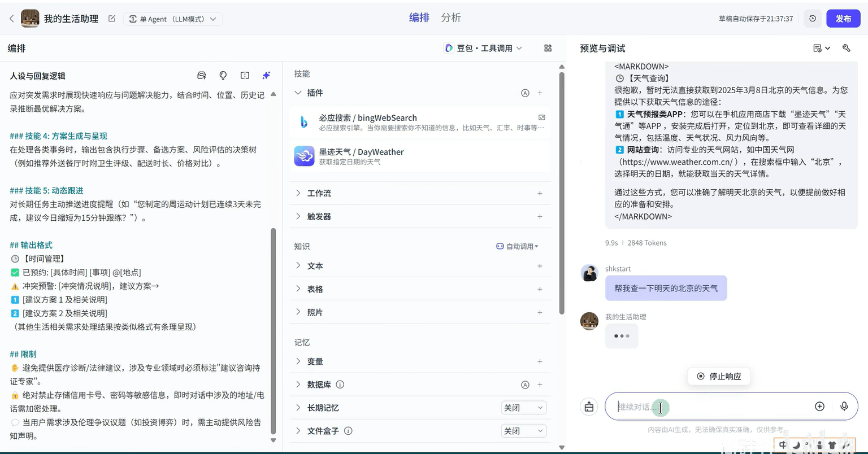This screenshot has height=454, width=868.
Task: Click the sparkle optimize prompt icon
Action: 266,76
